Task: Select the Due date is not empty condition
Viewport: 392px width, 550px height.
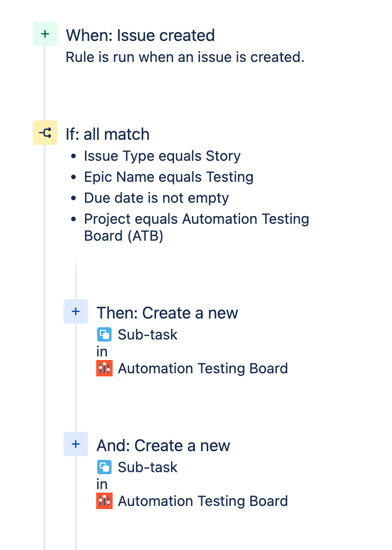Action: 157,198
